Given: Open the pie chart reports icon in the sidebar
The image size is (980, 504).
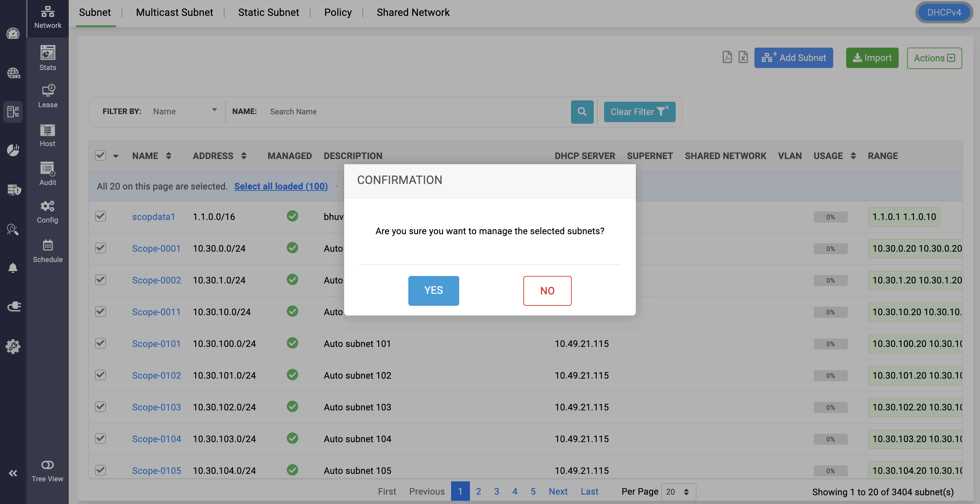Looking at the screenshot, I should (13, 150).
